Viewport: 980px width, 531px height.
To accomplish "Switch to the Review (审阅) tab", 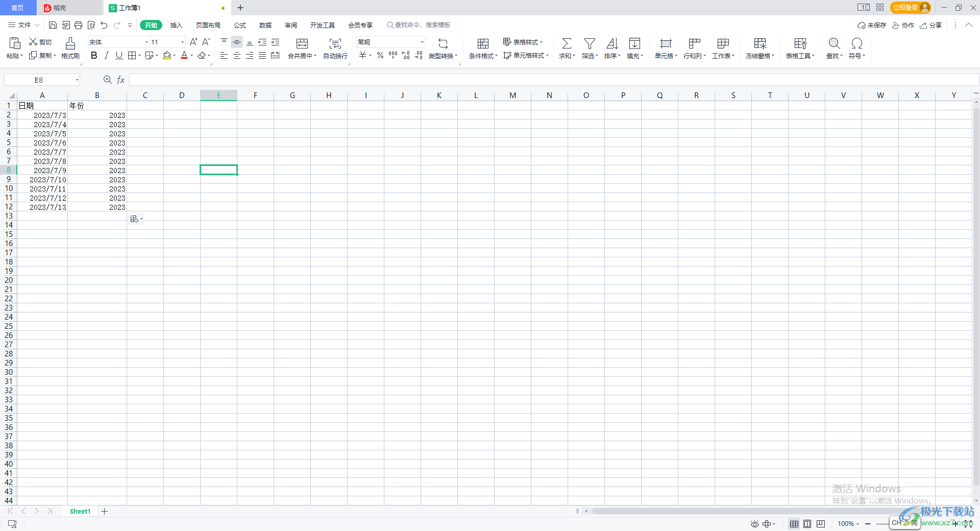I will point(291,25).
